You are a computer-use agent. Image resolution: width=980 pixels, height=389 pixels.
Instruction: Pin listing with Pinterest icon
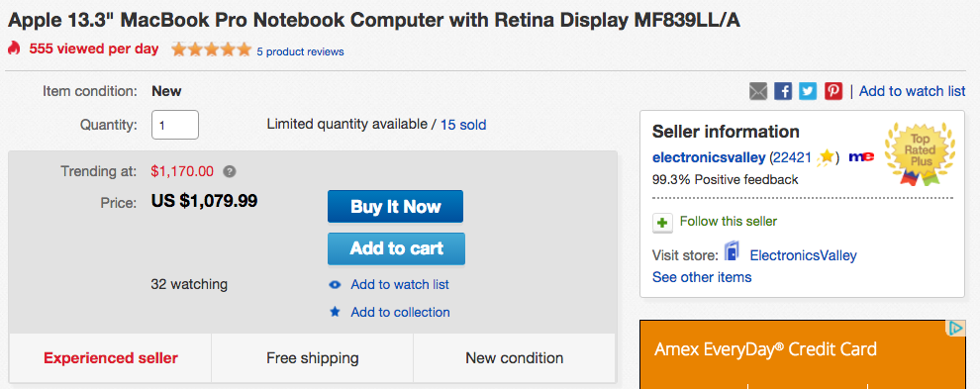pos(833,91)
